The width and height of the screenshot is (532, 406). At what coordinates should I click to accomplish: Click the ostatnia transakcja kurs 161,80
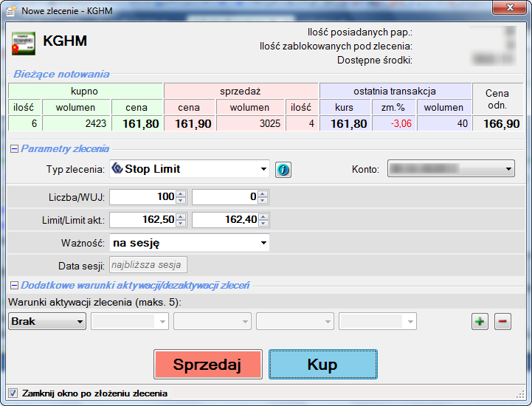tap(345, 123)
